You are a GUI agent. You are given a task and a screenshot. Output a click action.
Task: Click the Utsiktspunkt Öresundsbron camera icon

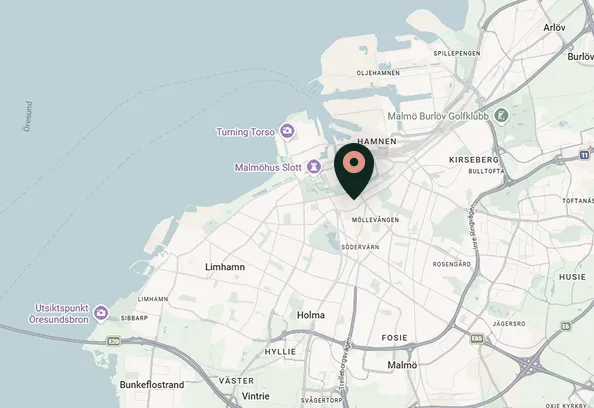pos(101,313)
